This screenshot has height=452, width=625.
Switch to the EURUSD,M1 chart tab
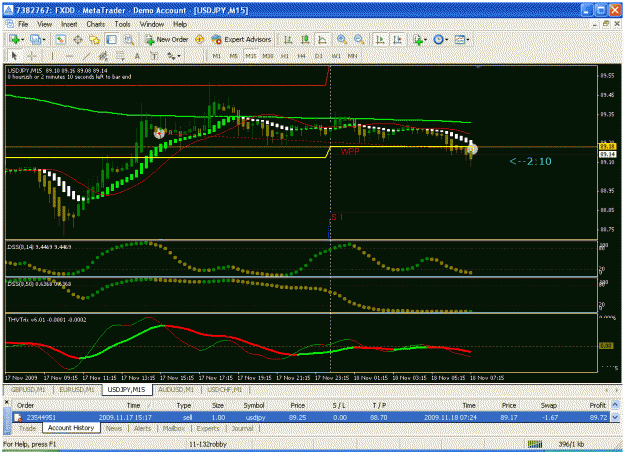tap(77, 389)
